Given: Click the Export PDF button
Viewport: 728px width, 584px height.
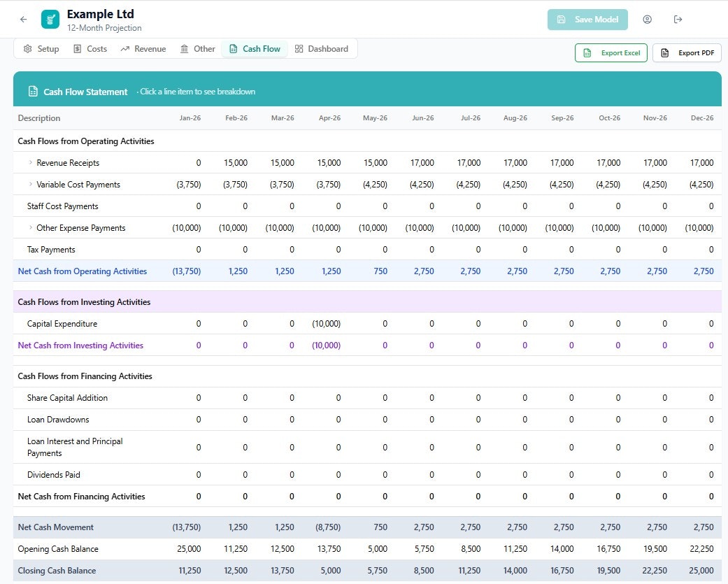Looking at the screenshot, I should tap(687, 53).
